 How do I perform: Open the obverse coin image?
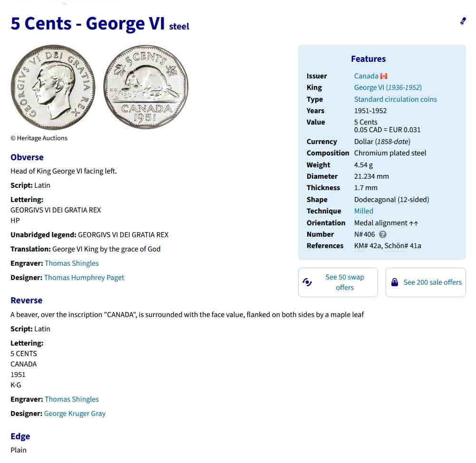tap(53, 87)
